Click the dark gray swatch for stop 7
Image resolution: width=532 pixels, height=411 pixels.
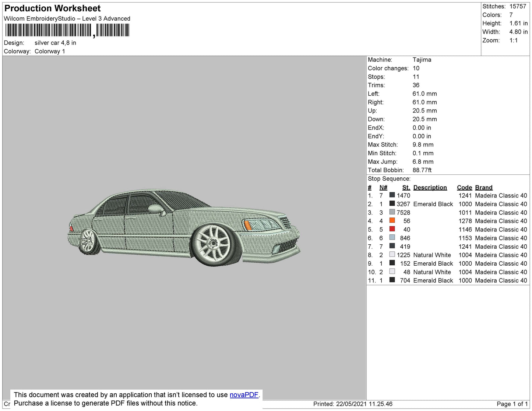click(392, 246)
